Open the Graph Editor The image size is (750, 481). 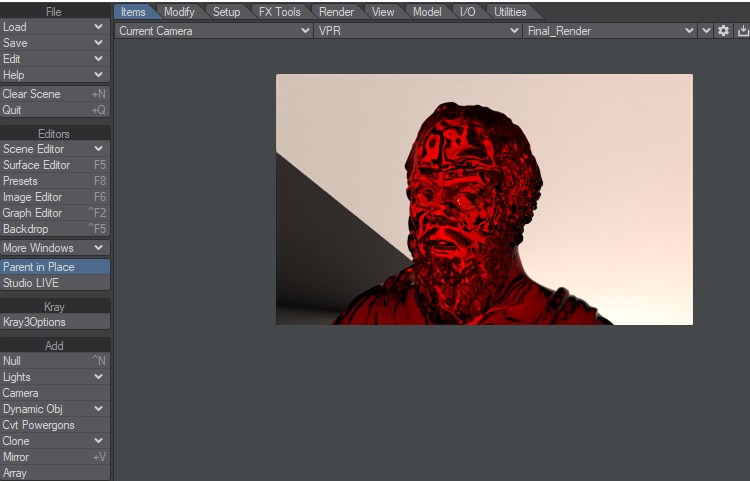coord(54,213)
